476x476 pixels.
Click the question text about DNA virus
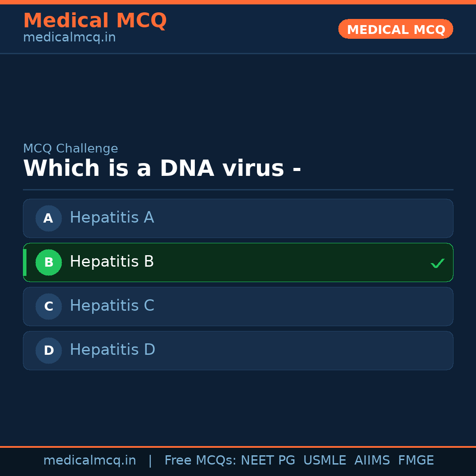click(x=162, y=168)
